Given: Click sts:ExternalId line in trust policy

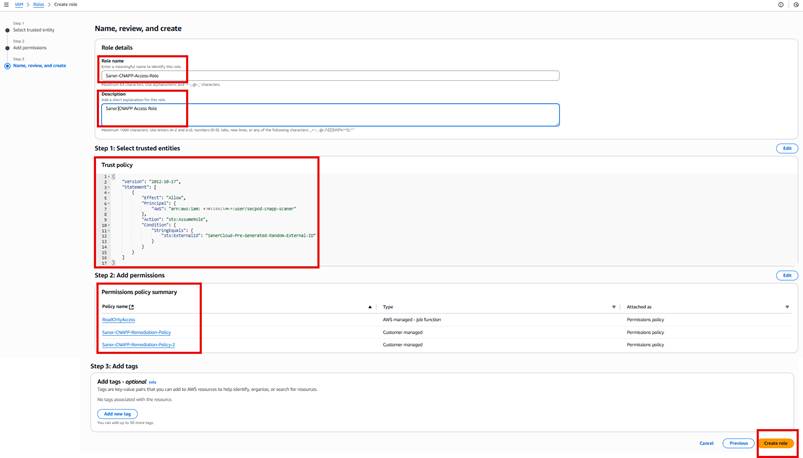Looking at the screenshot, I should coord(239,236).
